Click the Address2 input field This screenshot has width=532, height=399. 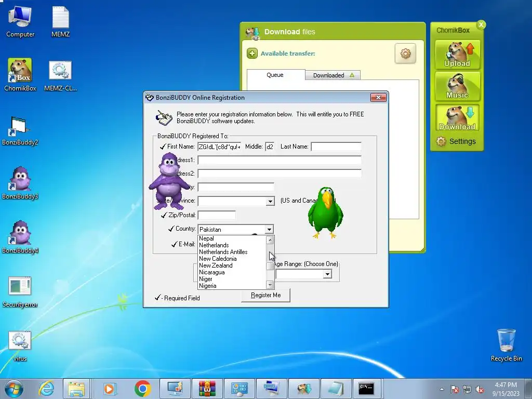pyautogui.click(x=280, y=174)
